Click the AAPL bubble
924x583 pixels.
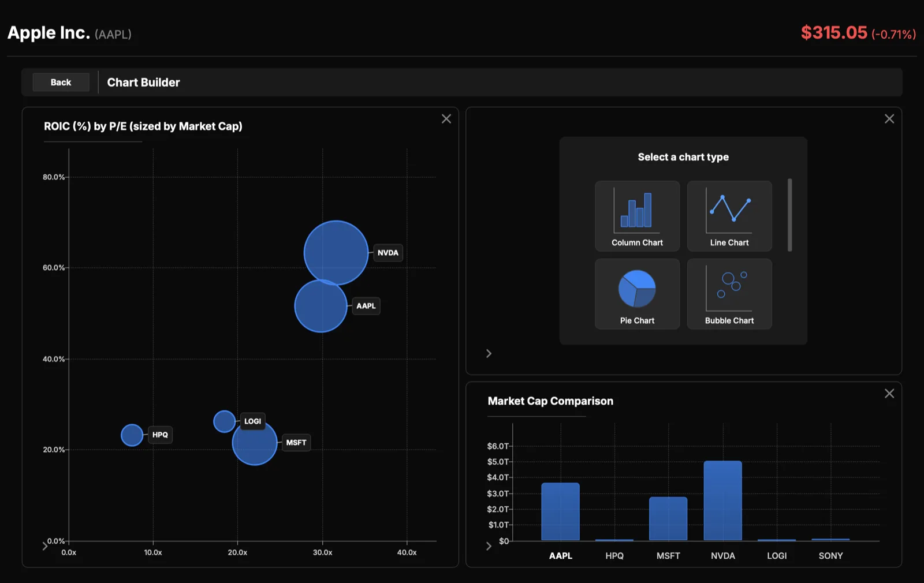(321, 306)
